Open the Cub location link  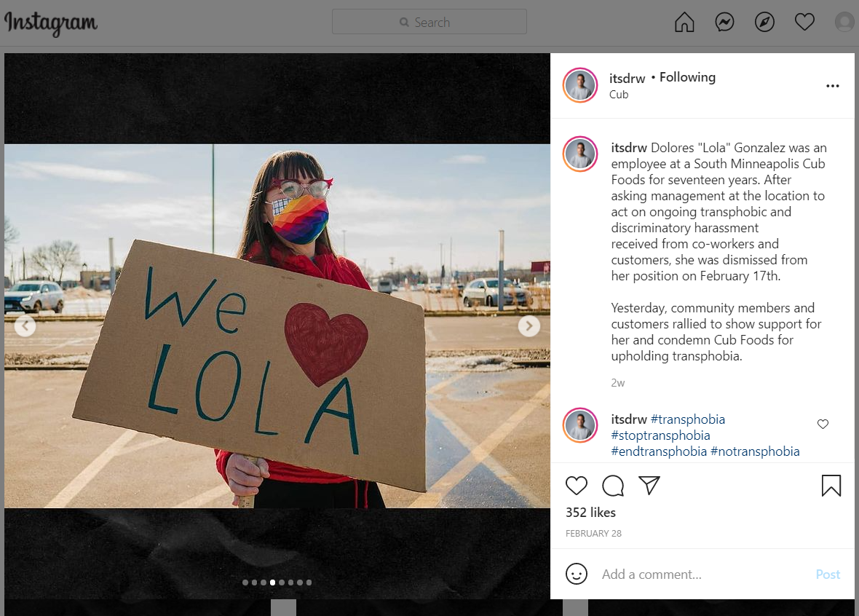point(619,95)
